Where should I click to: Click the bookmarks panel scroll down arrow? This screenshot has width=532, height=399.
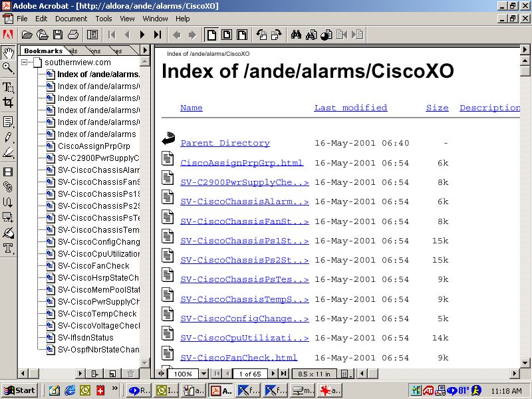pos(145,362)
